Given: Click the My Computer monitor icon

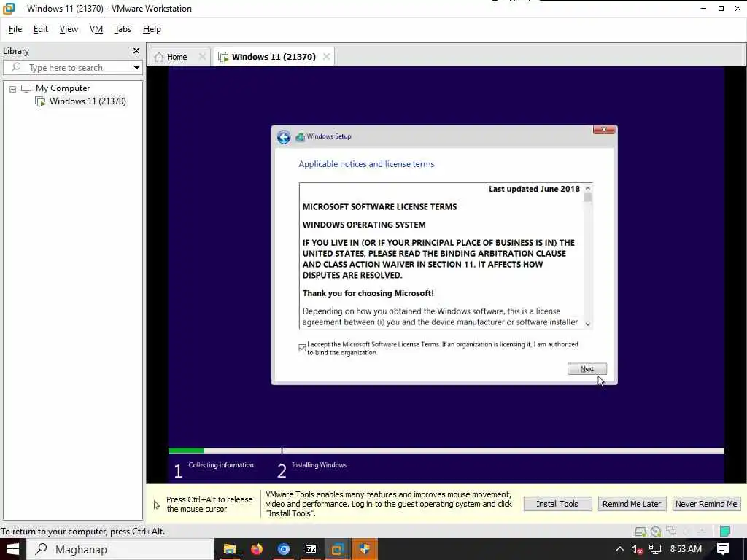Looking at the screenshot, I should point(26,88).
